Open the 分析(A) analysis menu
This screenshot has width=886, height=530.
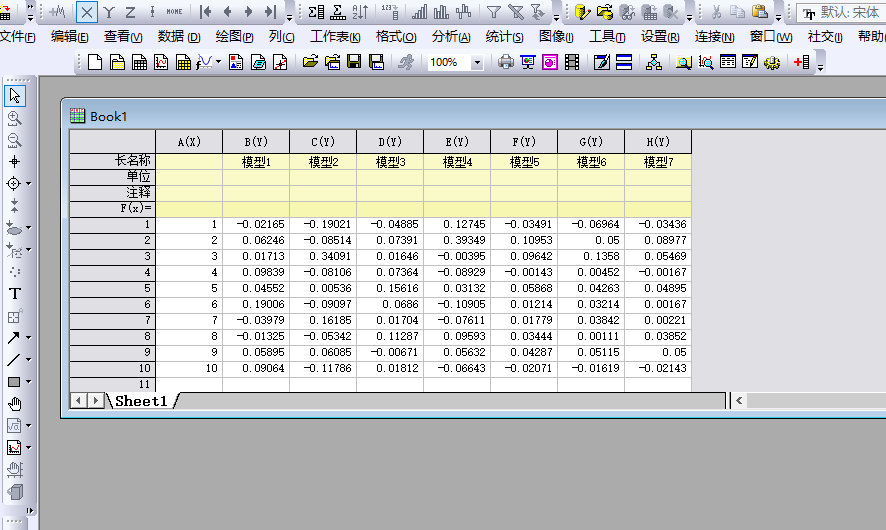click(451, 37)
